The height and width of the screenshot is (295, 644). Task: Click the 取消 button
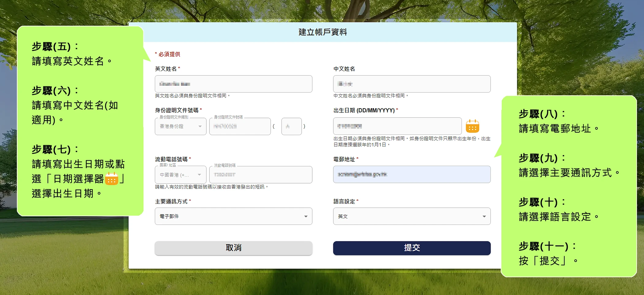click(233, 248)
